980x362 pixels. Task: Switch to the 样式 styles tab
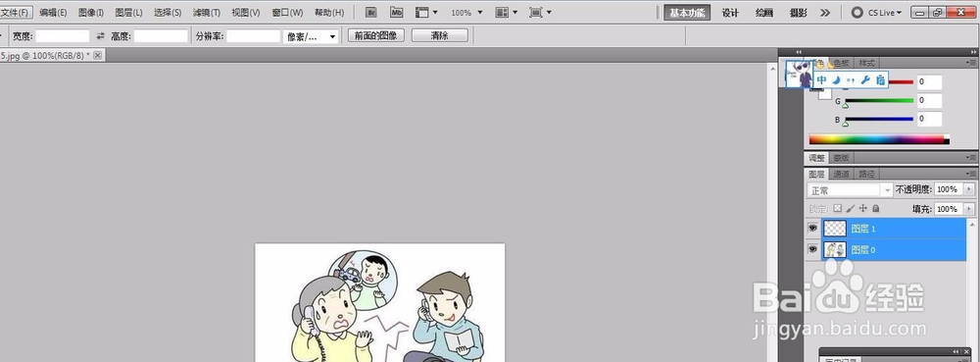coord(866,63)
